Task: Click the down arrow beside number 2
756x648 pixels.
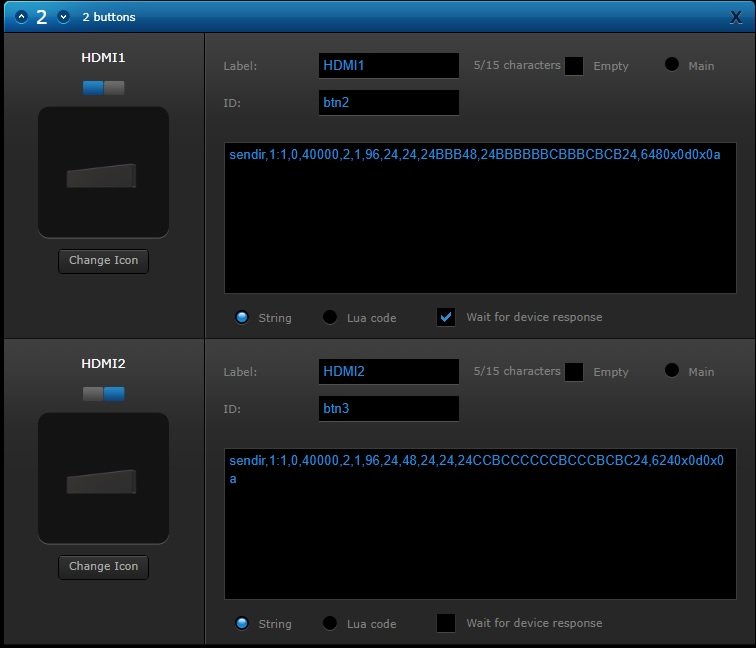Action: [63, 17]
